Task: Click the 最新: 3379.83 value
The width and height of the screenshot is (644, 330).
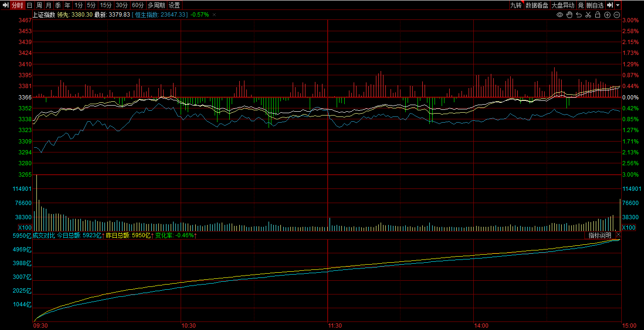Action: (112, 15)
